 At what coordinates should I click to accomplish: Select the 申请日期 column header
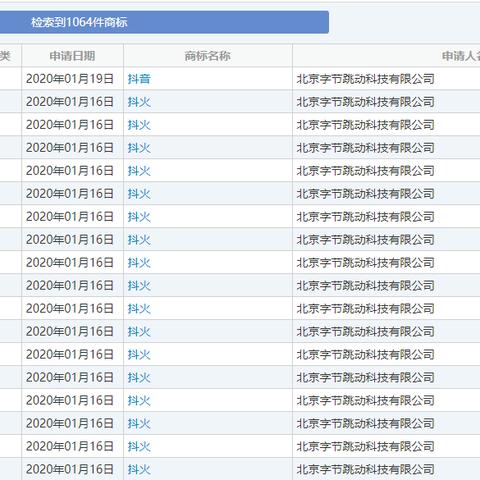(x=72, y=56)
